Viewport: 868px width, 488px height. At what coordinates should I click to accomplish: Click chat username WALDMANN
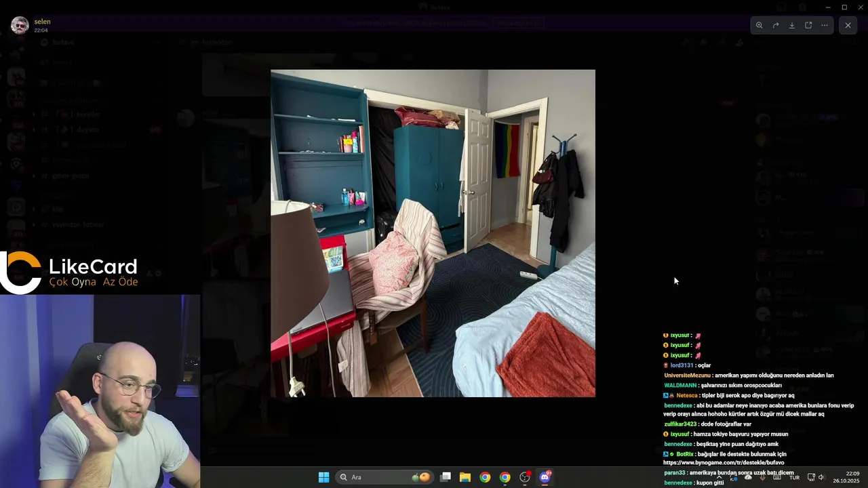[x=680, y=386]
